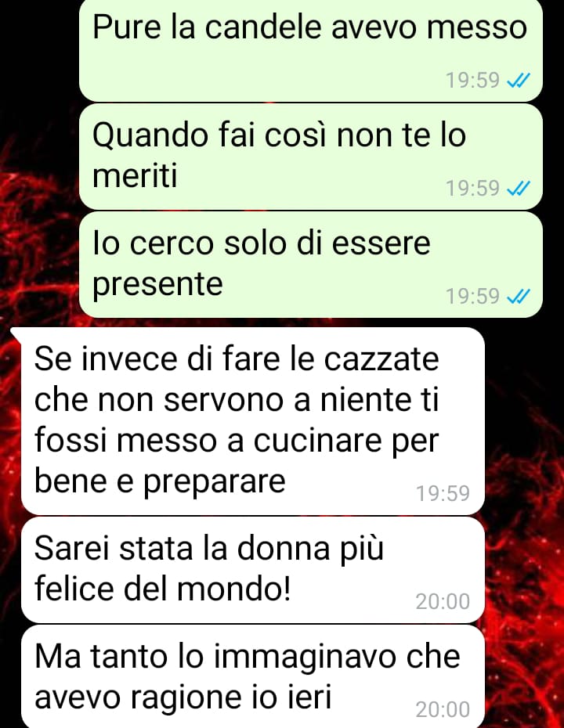564x728 pixels.
Task: Tap the blue double-check on "Quando fai così" message
Action: tap(518, 189)
